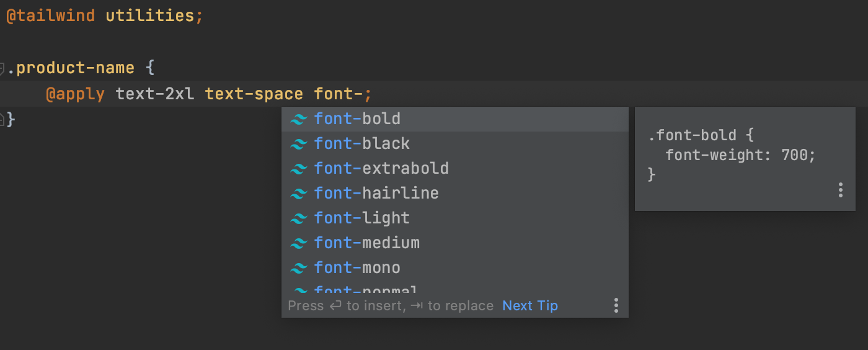Click Tailwind icon beside font-mono suggestion
The width and height of the screenshot is (868, 350).
[299, 268]
